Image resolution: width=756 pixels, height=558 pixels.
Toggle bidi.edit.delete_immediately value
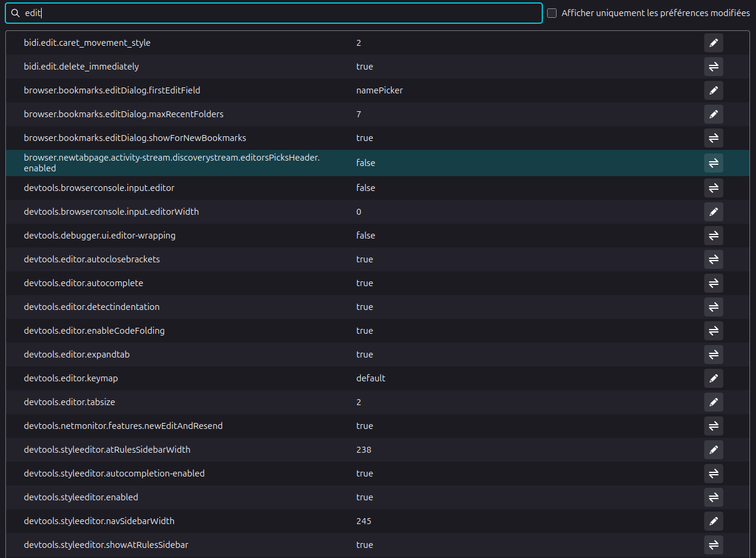[x=713, y=67]
